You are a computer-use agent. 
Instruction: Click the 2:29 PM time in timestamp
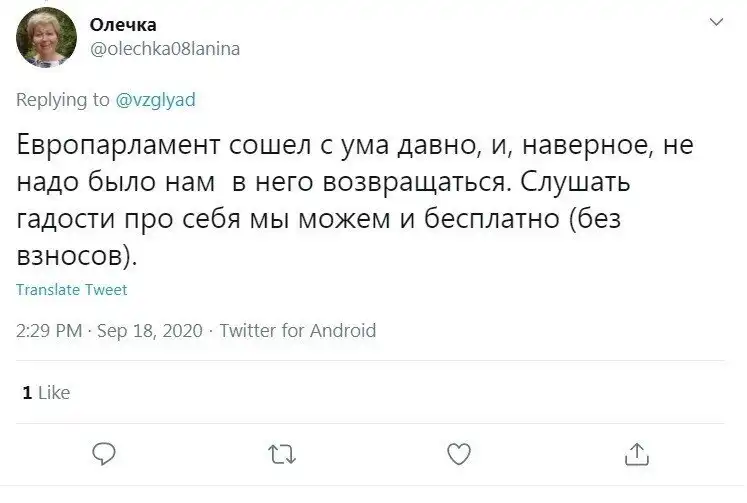(x=50, y=330)
